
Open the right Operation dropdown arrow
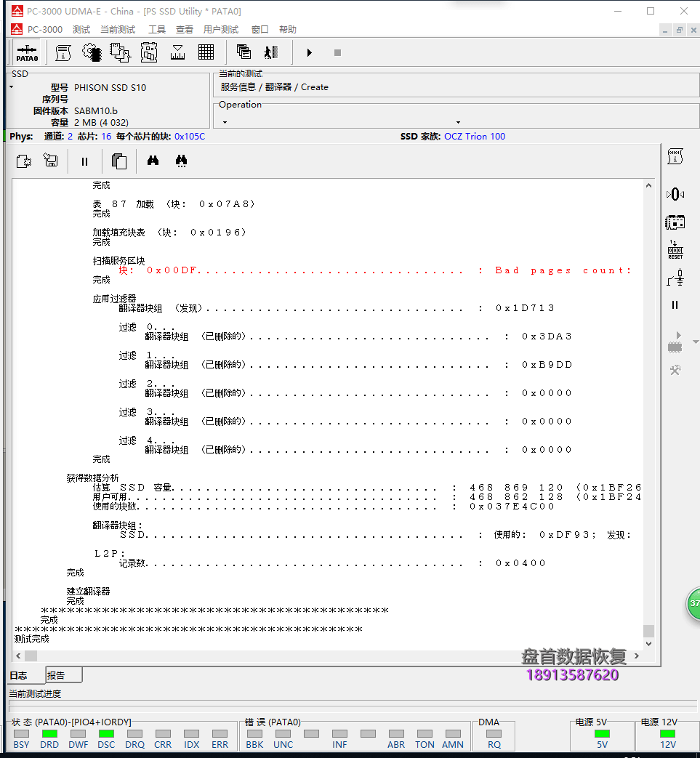tap(458, 122)
